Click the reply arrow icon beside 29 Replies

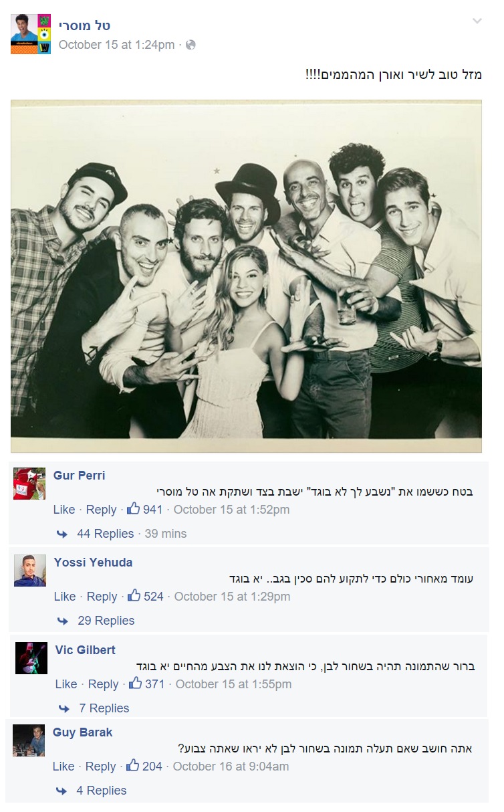pyautogui.click(x=62, y=621)
